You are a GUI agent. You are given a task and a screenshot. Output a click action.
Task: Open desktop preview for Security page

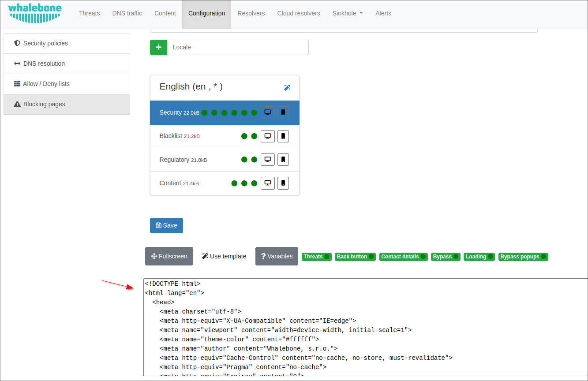[267, 112]
